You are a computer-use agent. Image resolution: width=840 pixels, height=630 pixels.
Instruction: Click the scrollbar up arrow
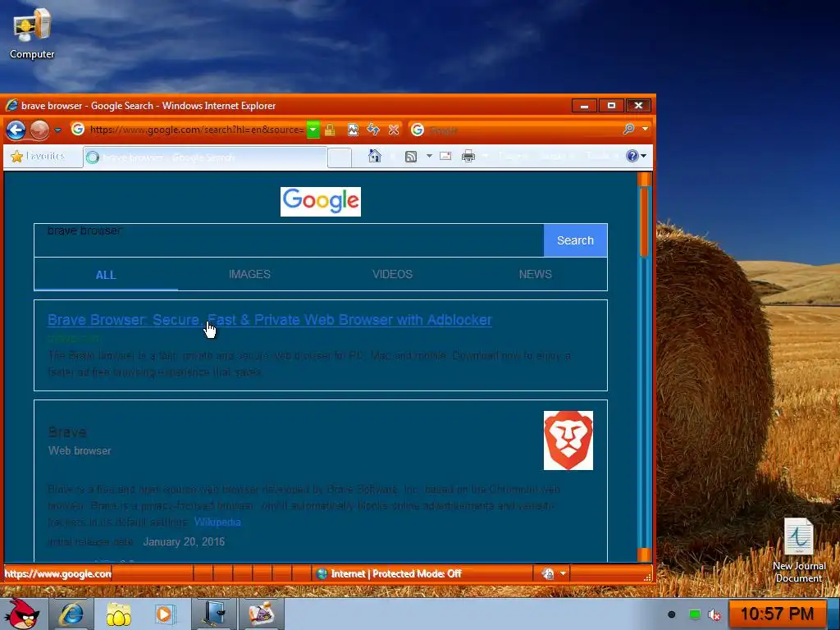point(645,179)
